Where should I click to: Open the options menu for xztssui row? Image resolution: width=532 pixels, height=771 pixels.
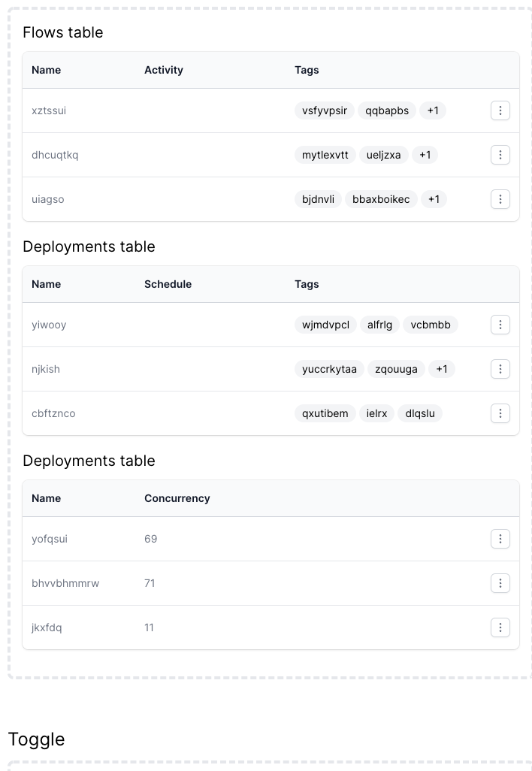500,110
